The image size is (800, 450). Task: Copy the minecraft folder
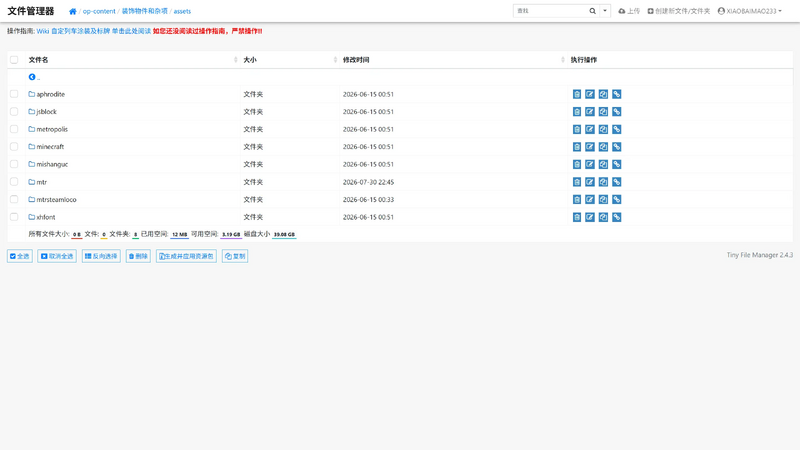click(x=603, y=147)
